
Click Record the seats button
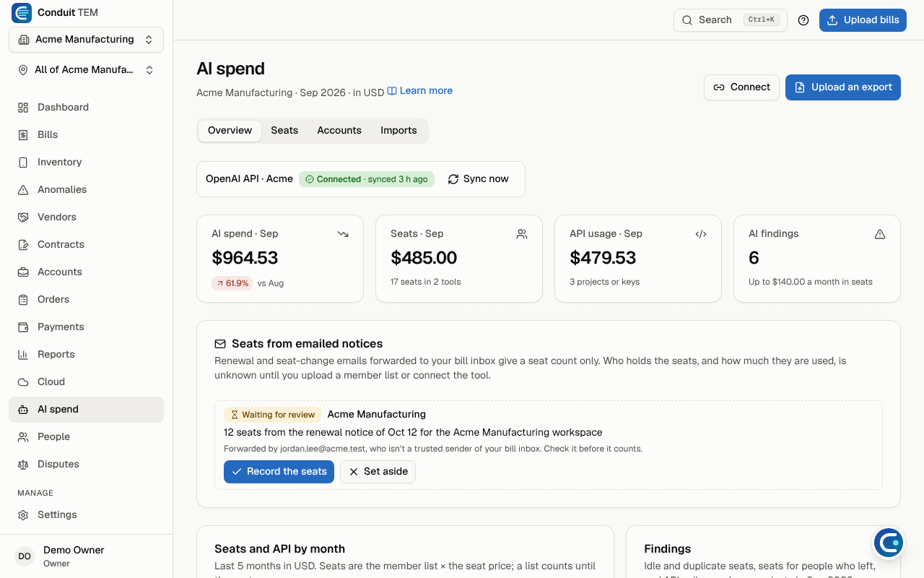click(279, 472)
